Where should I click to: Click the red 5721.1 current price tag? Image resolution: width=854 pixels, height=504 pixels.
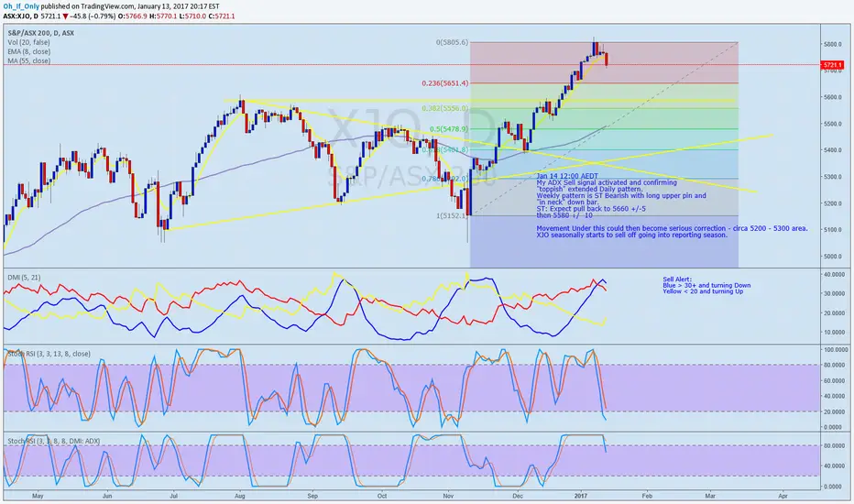pyautogui.click(x=833, y=65)
